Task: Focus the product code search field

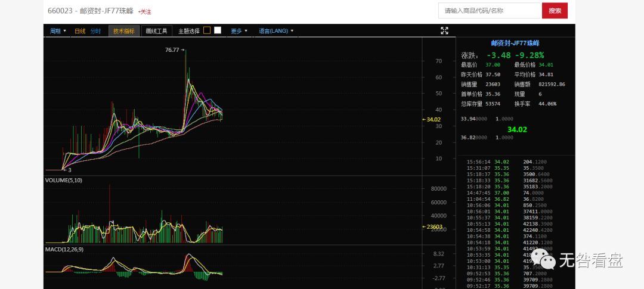Action: point(490,11)
